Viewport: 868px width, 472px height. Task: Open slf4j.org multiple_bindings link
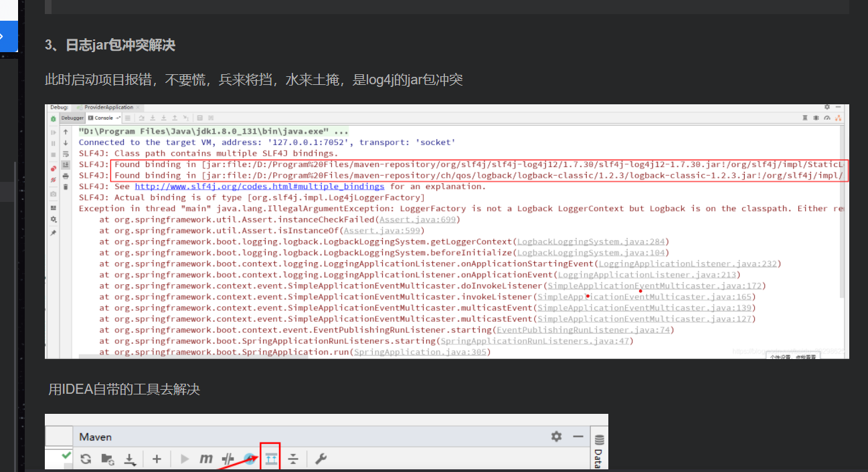point(259,187)
